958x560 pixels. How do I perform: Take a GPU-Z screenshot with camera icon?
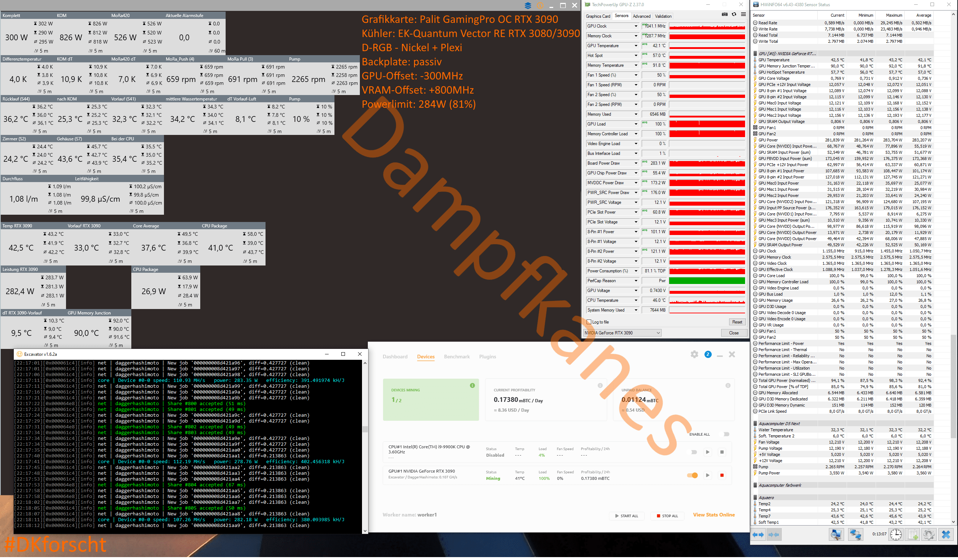click(725, 15)
